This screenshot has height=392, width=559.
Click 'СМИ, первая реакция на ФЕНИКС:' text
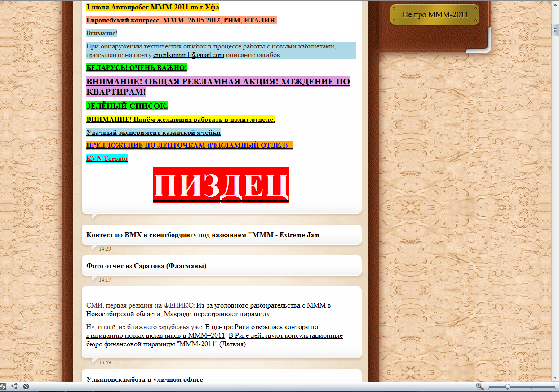pyautogui.click(x=140, y=305)
